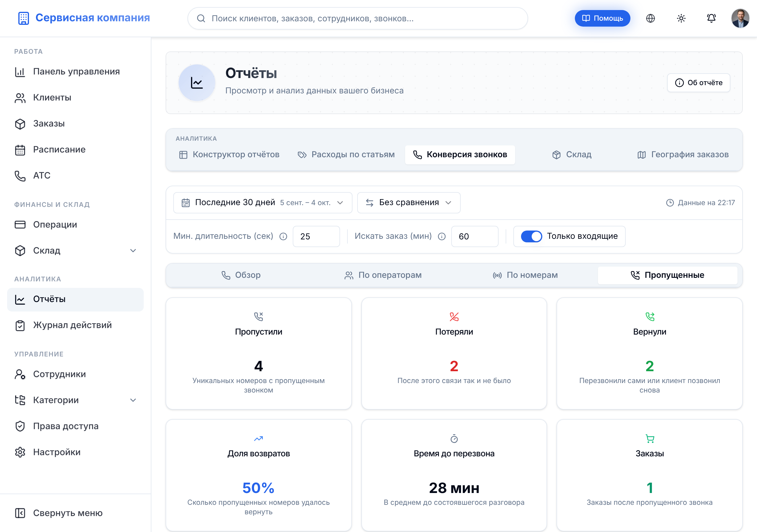Open language selector globe icon

point(650,18)
